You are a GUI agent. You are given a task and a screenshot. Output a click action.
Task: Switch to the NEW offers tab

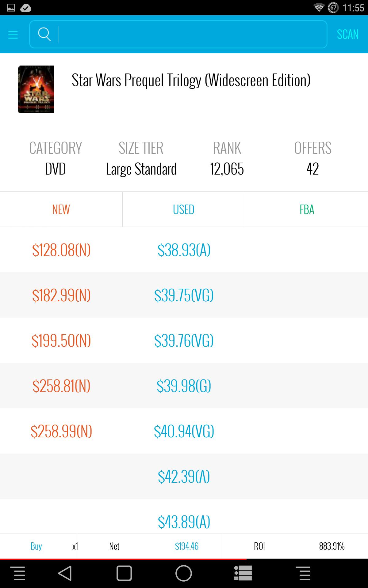coord(61,209)
